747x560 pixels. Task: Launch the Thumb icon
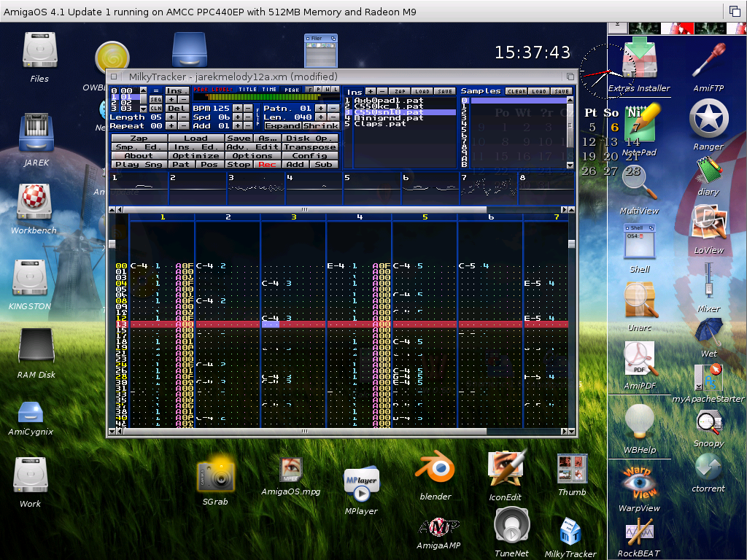pos(572,469)
